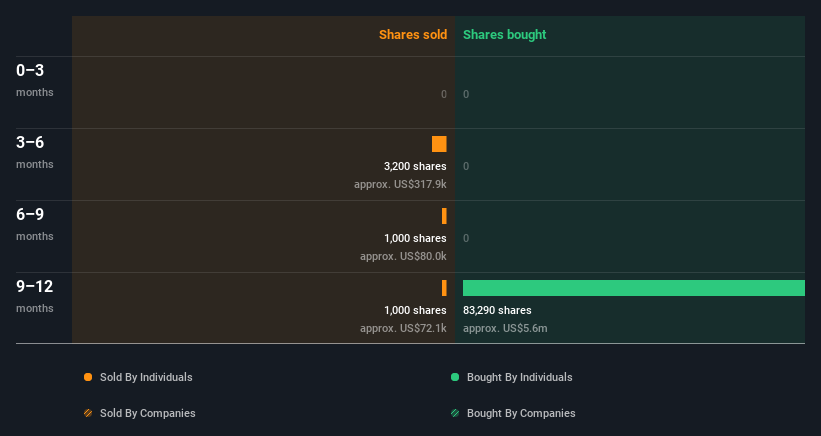
Task: Click the shares bought 0 in 0–3 months row
Action: (x=466, y=94)
